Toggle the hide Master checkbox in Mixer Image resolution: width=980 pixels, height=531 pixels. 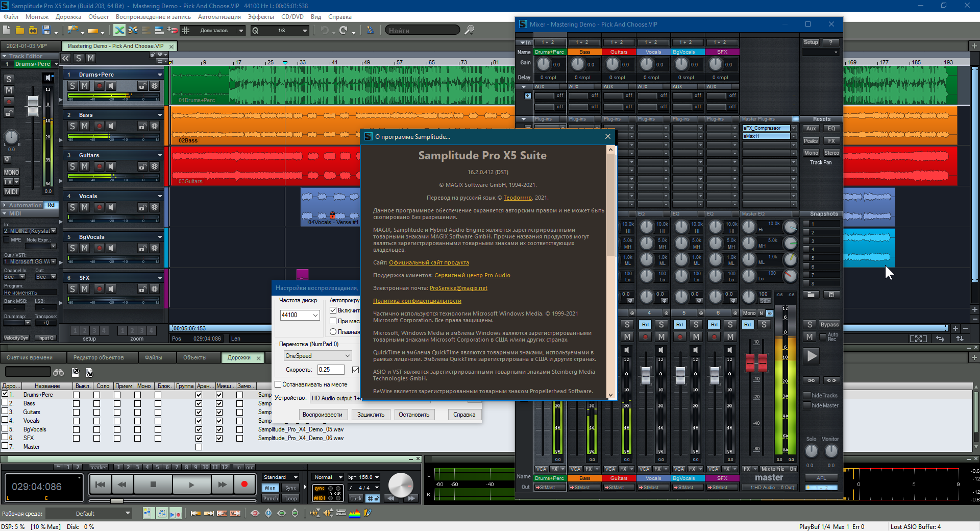click(x=807, y=405)
